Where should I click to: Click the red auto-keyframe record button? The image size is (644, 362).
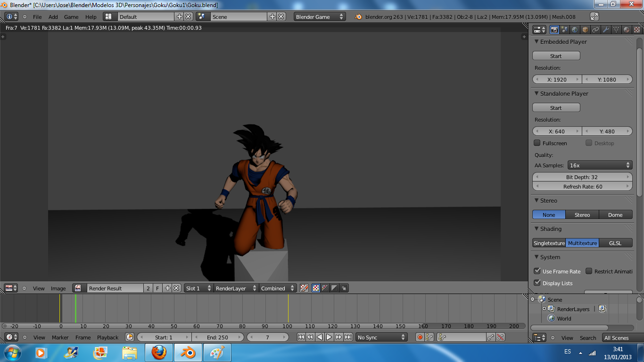tap(420, 337)
